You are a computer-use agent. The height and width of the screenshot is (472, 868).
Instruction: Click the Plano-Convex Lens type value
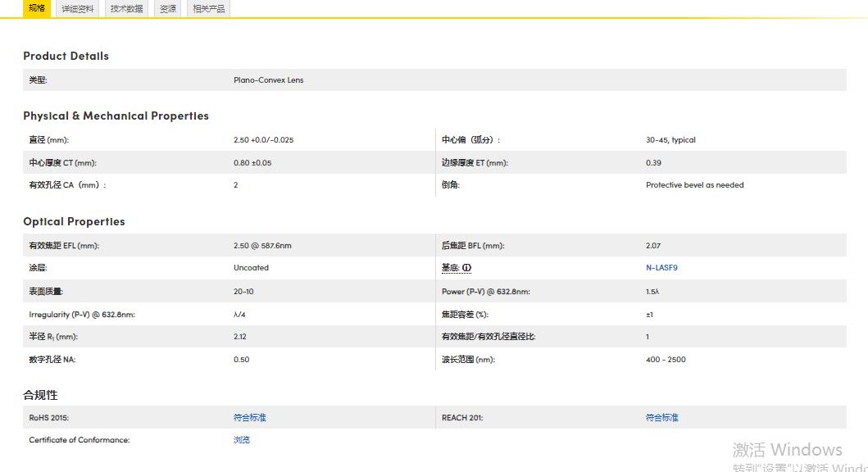click(268, 80)
